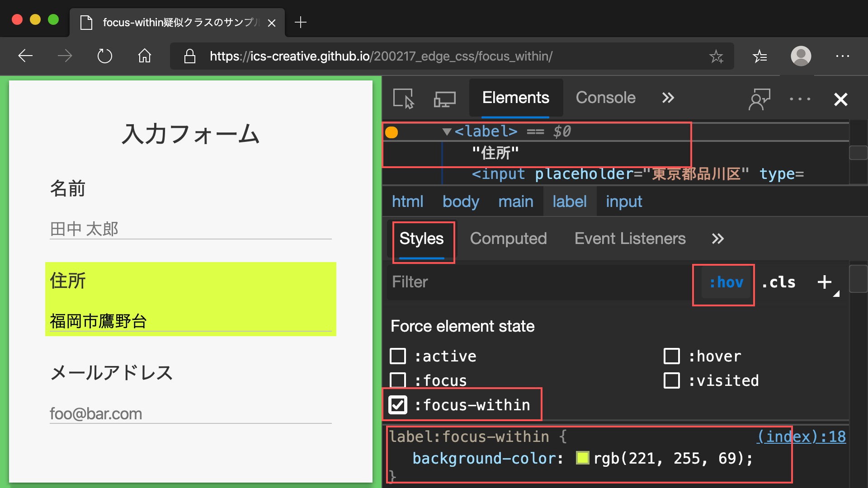The height and width of the screenshot is (488, 868).
Task: Click the browser address bar URL
Action: (381, 56)
